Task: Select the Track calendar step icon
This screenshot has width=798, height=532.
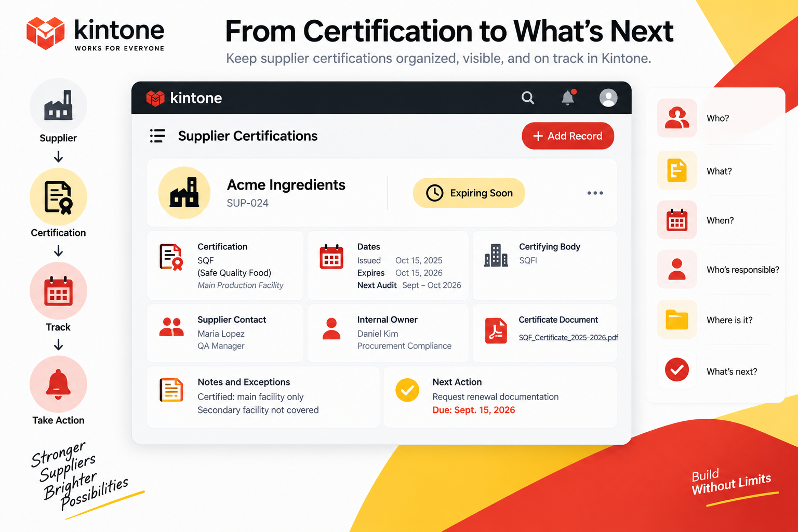Action: pos(58,291)
